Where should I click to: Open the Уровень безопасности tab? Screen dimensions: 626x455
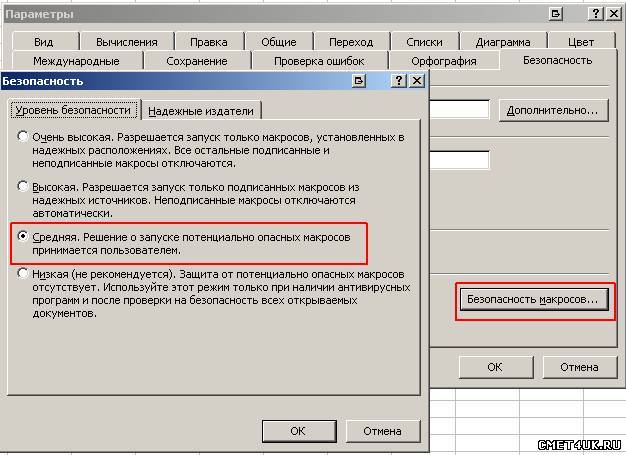72,110
